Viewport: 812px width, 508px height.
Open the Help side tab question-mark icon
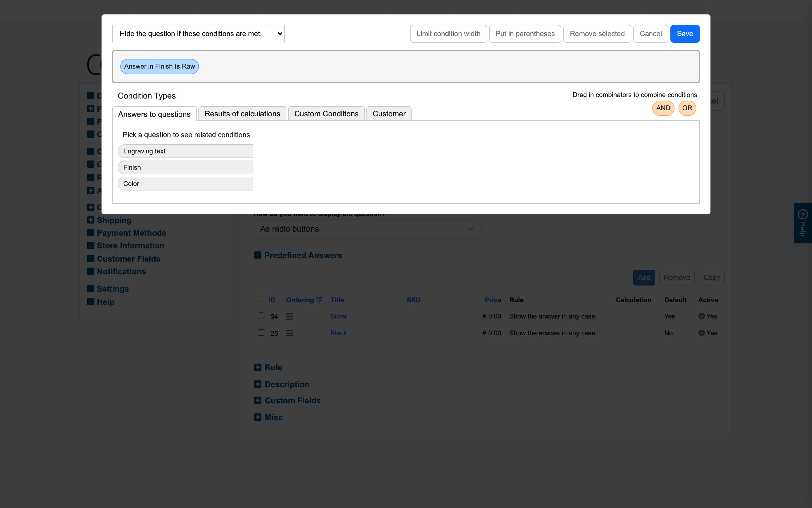[803, 214]
